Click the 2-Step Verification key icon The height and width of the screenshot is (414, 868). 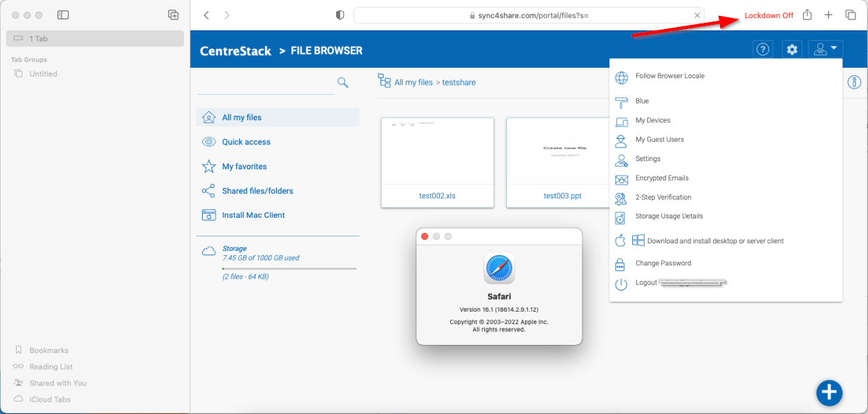[621, 199]
